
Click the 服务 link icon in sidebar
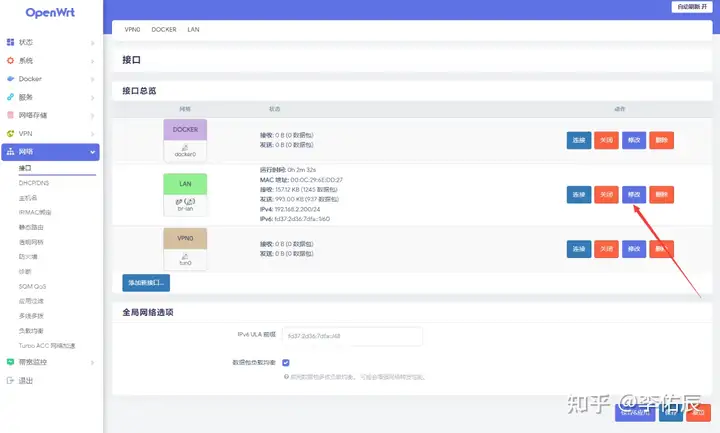pyautogui.click(x=10, y=97)
